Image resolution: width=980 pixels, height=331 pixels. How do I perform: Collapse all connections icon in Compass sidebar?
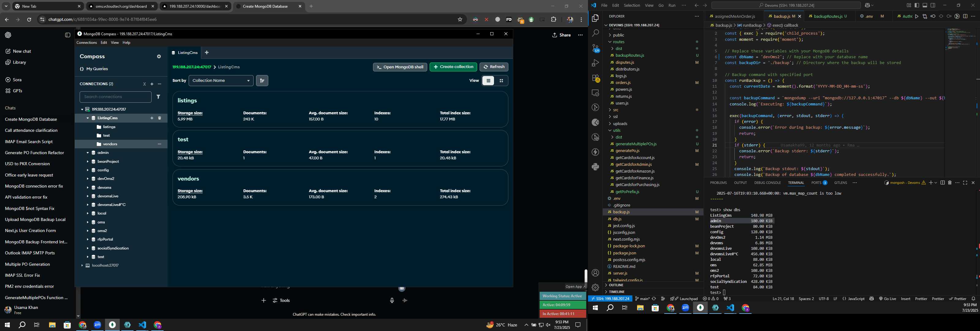tap(145, 84)
